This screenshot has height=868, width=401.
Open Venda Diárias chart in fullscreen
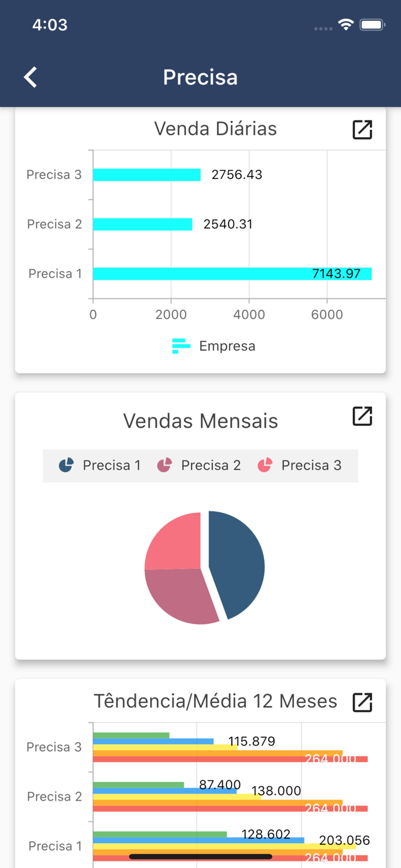click(x=362, y=130)
